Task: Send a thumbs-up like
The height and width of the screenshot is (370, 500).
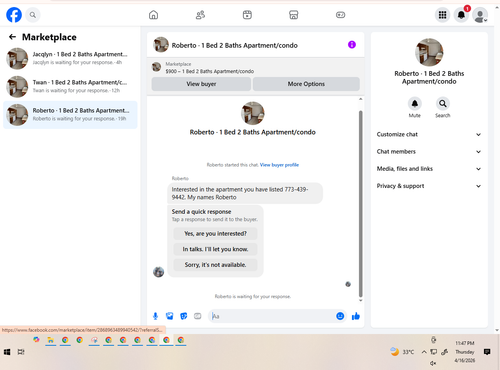Action: tap(356, 316)
